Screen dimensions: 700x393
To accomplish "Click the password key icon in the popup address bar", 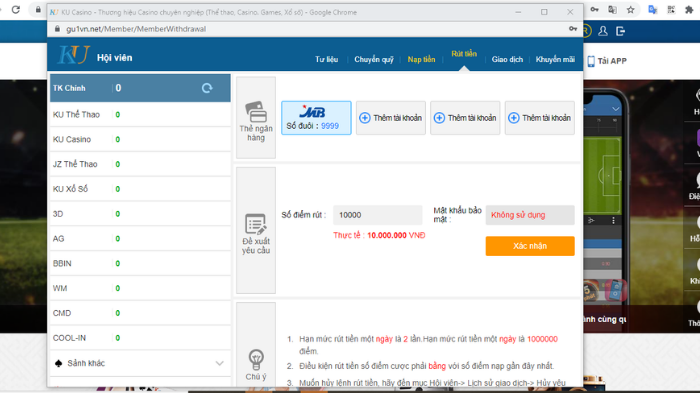I will [573, 29].
